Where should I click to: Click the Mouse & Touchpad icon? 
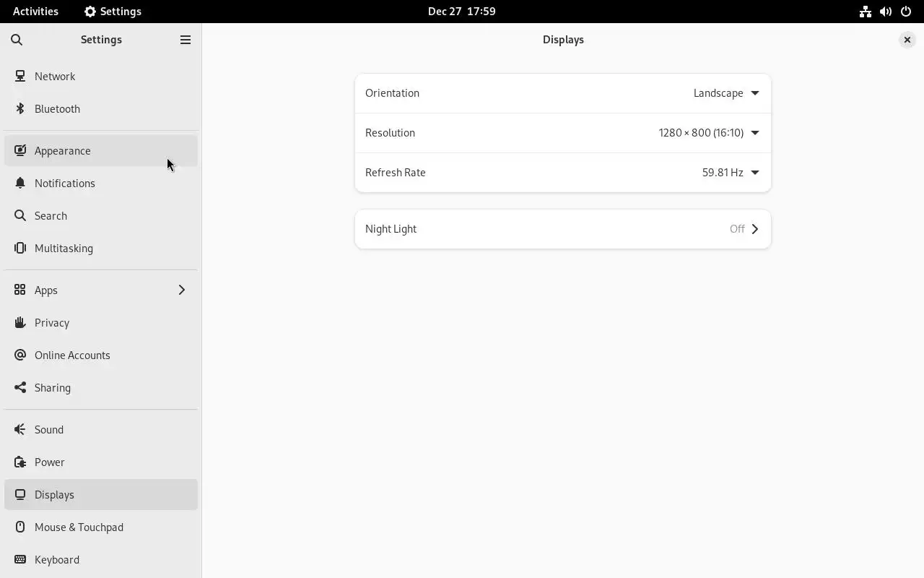pos(20,527)
